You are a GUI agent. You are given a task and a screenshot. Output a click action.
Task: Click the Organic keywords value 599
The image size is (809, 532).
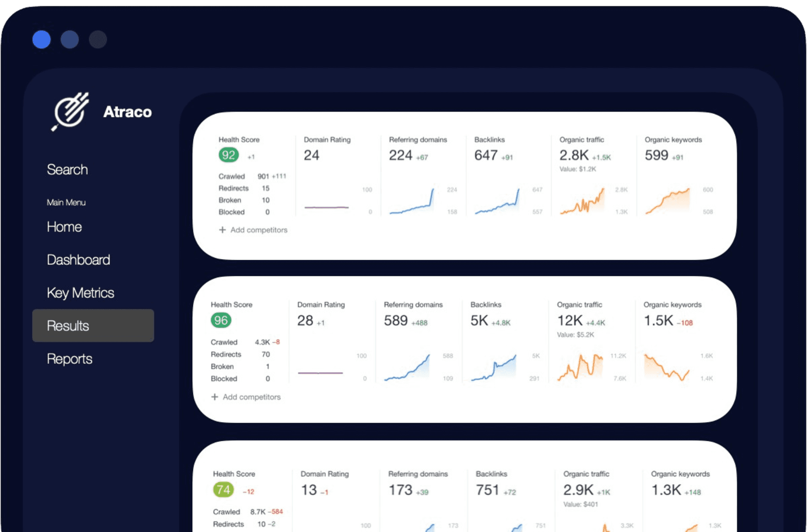click(657, 155)
